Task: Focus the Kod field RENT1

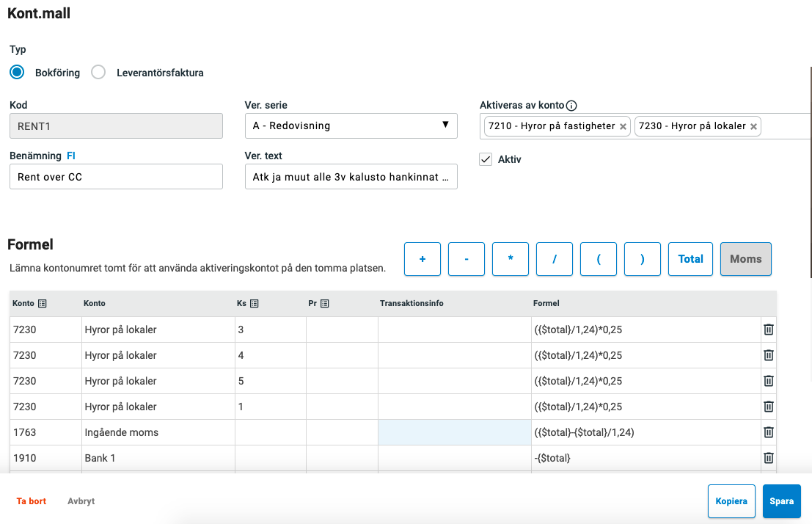Action: pyautogui.click(x=116, y=126)
